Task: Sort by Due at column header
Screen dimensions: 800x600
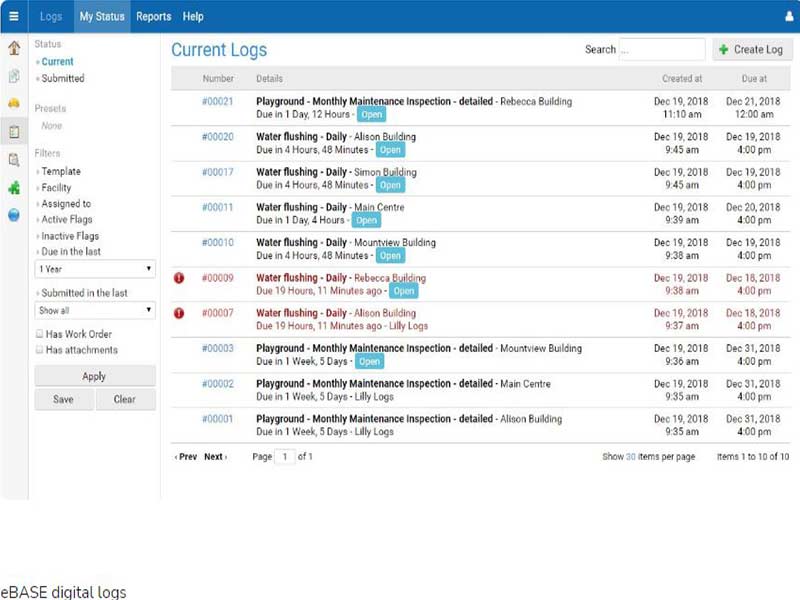Action: (x=754, y=79)
